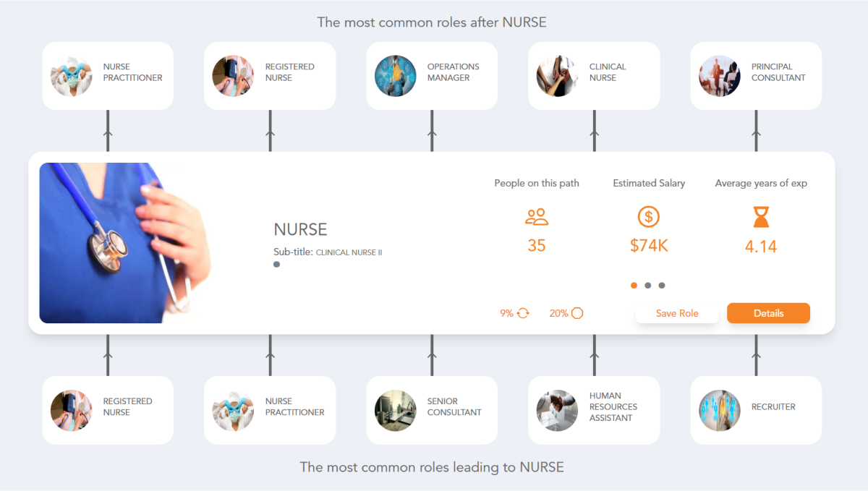This screenshot has height=491, width=868.
Task: Click the octagon icon beside 20%
Action: pyautogui.click(x=576, y=312)
